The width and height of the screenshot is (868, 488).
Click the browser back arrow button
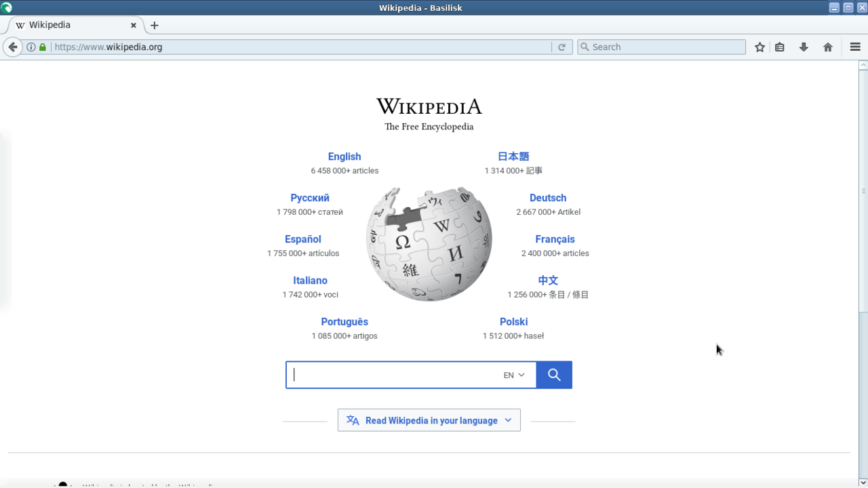[12, 47]
